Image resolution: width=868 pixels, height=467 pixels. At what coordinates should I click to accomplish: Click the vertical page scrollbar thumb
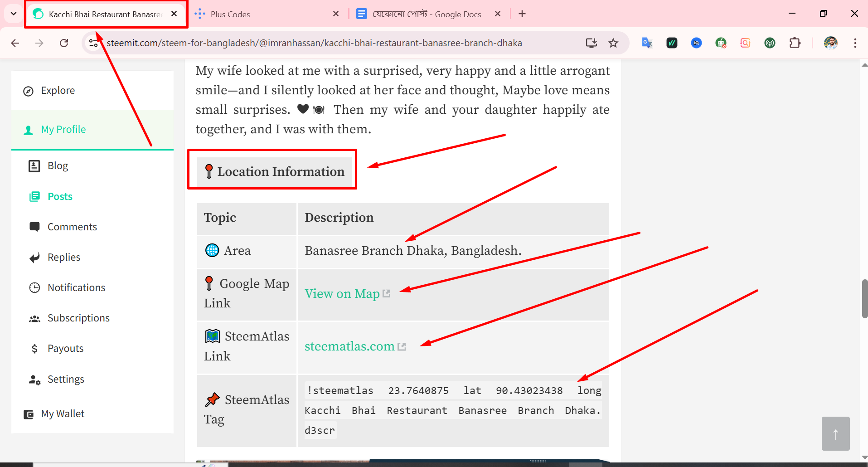point(864,299)
